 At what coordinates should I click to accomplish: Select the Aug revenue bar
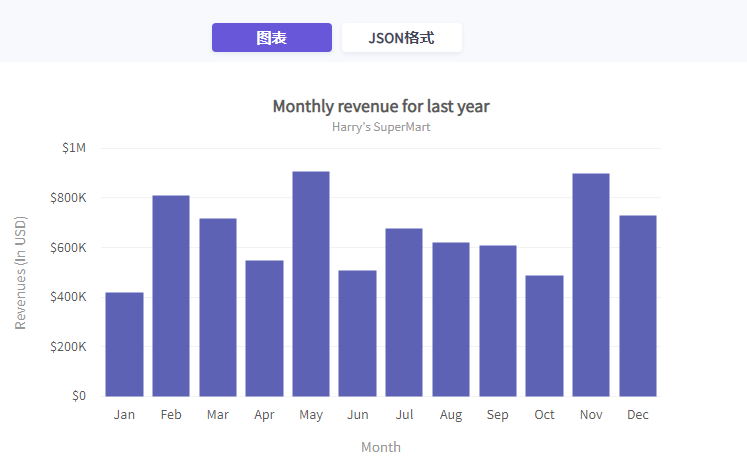tap(451, 319)
